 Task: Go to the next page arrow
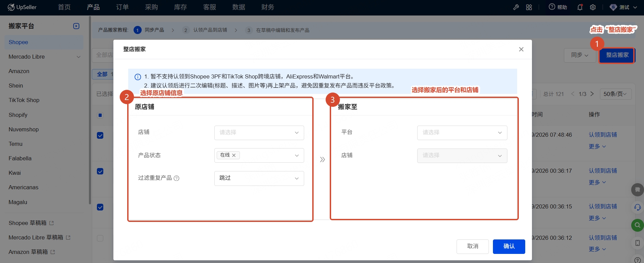coord(592,94)
